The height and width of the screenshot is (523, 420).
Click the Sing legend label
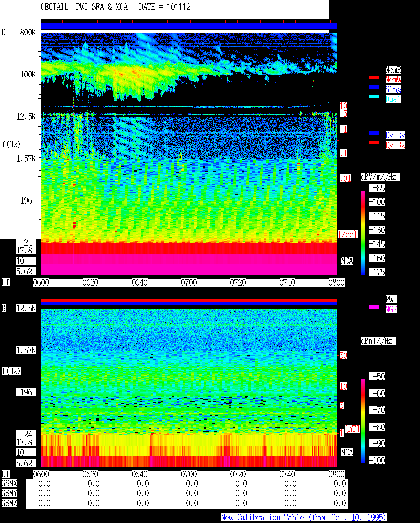click(393, 89)
